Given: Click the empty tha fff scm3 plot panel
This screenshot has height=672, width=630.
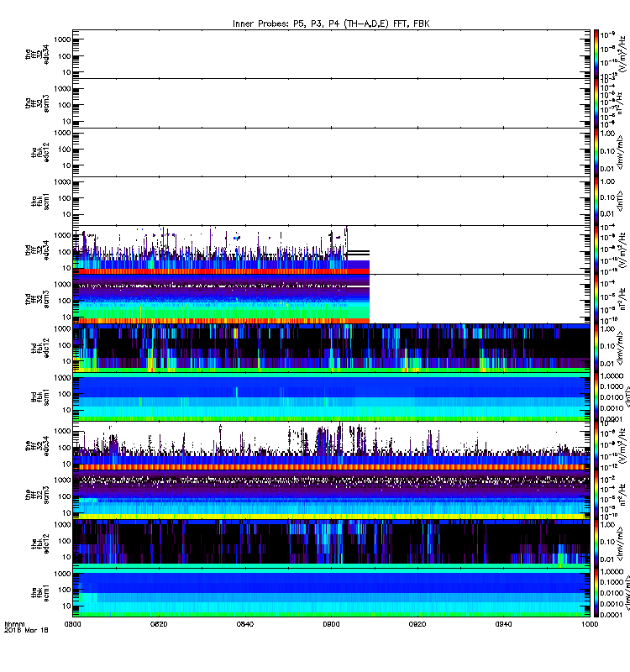Looking at the screenshot, I should (x=331, y=103).
